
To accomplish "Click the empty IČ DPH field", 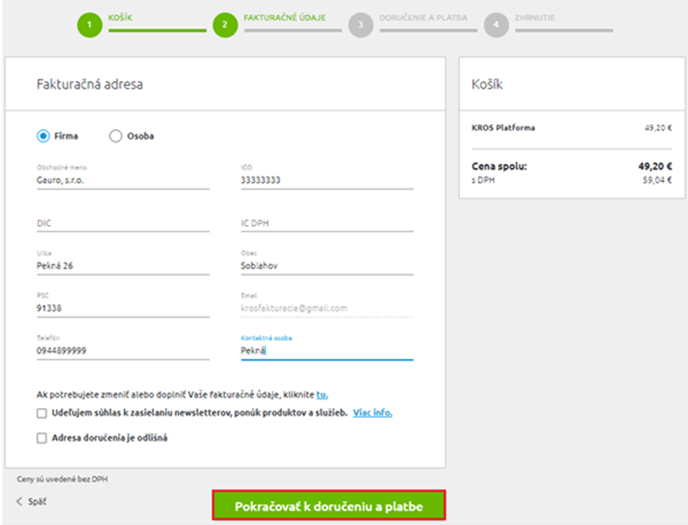I will 327,223.
